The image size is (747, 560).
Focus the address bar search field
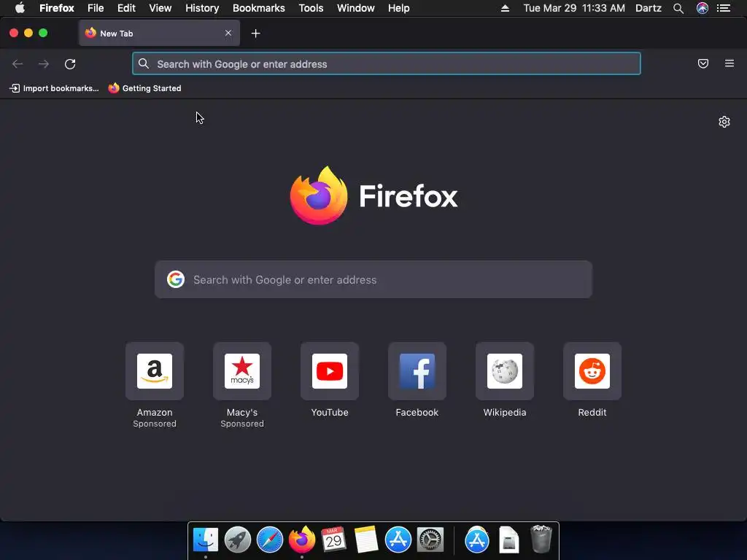pyautogui.click(x=387, y=64)
